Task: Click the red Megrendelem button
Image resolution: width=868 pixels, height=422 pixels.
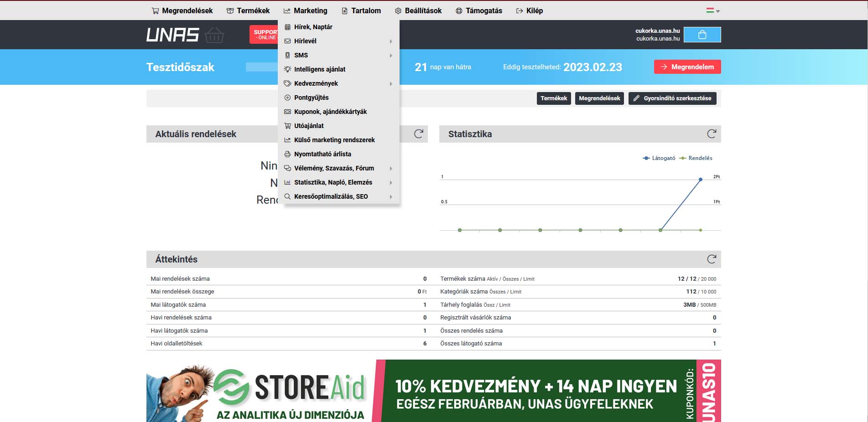Action: click(x=687, y=67)
